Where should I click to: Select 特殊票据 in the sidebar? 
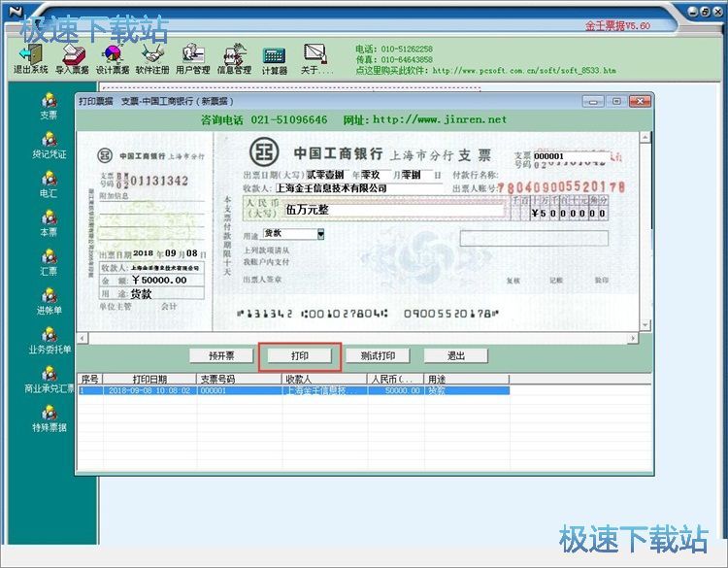tap(49, 418)
